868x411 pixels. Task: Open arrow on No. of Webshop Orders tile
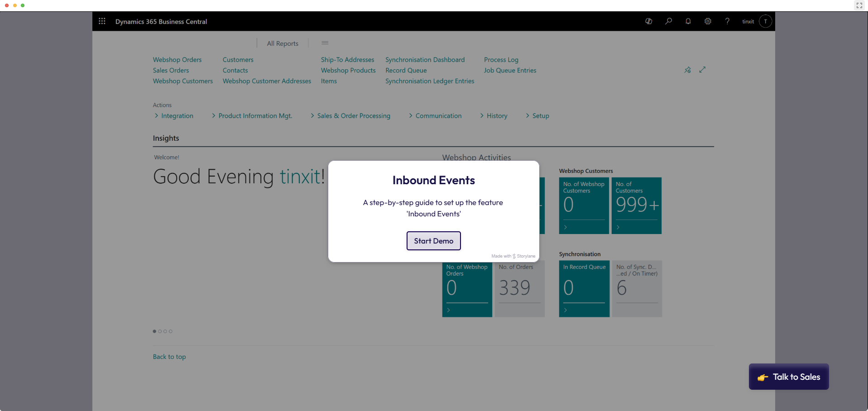click(449, 310)
